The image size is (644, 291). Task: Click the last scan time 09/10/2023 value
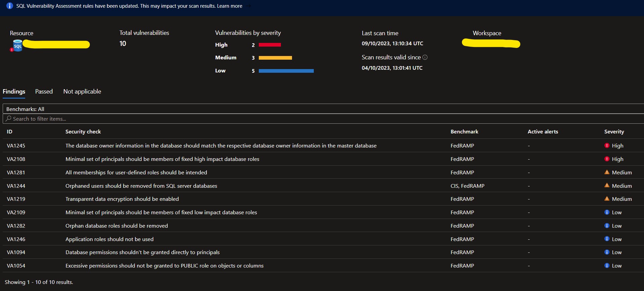[x=392, y=44]
